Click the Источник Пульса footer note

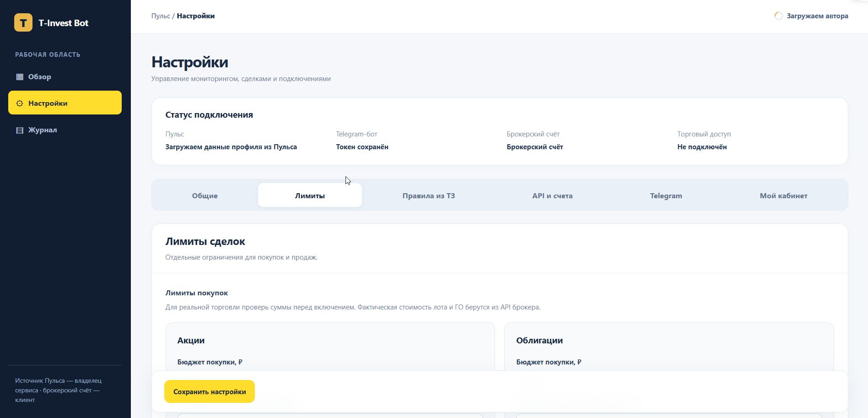click(x=59, y=390)
